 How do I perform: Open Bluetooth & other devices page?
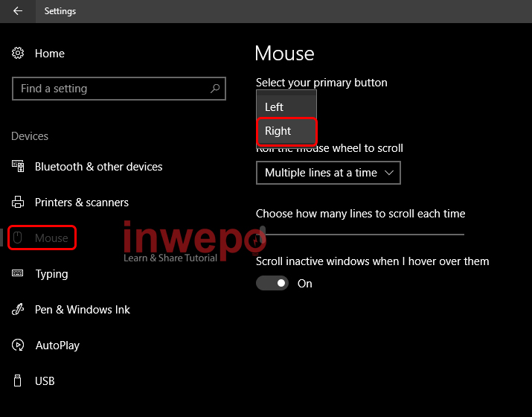coord(98,167)
